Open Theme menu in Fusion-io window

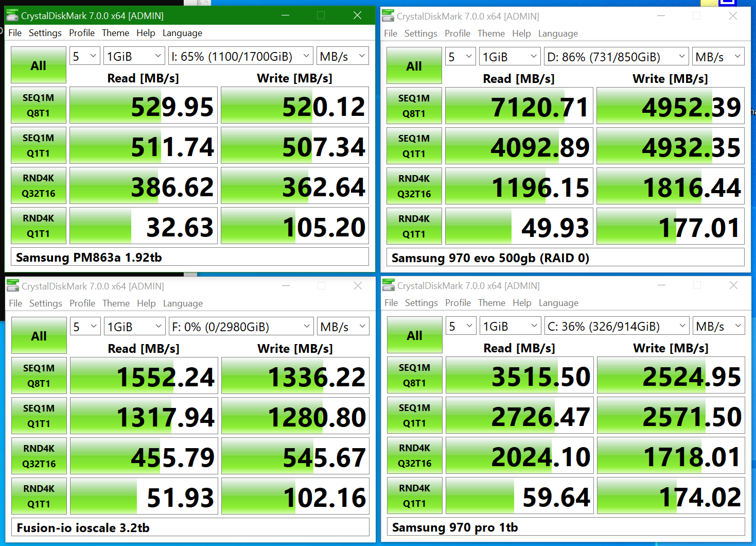[116, 303]
